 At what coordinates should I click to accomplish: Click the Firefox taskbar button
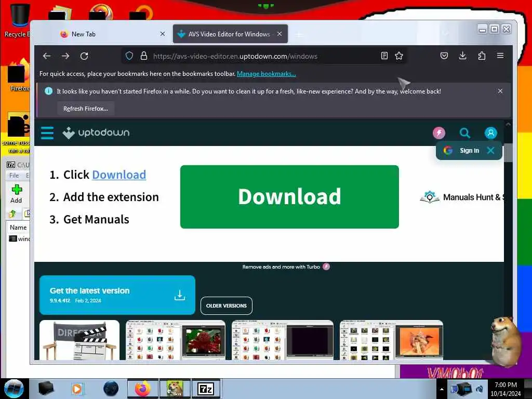pyautogui.click(x=143, y=389)
